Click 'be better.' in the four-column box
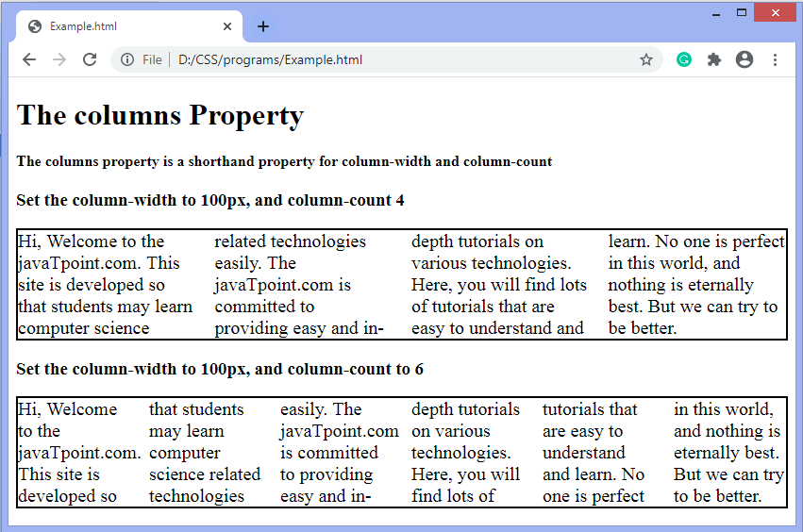803x532 pixels. click(x=643, y=327)
